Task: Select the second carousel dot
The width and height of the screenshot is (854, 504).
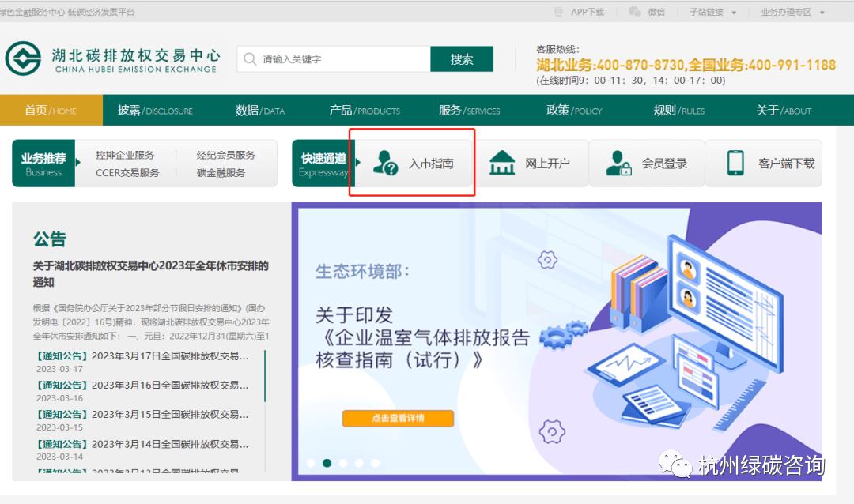Action: 327,464
